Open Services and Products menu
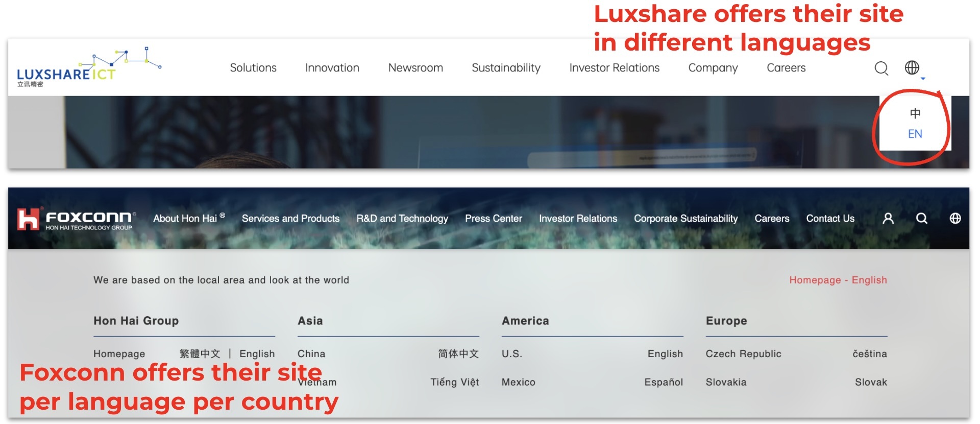Screen dimensions: 980x424 [290, 219]
